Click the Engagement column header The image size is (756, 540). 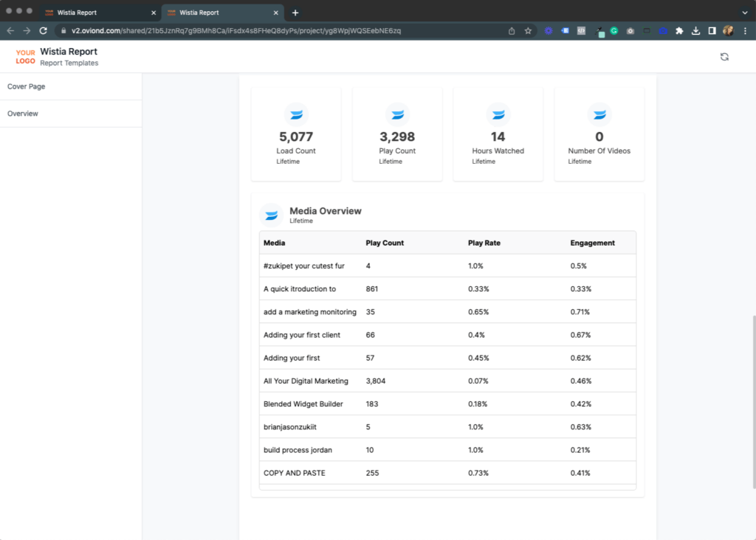point(593,243)
